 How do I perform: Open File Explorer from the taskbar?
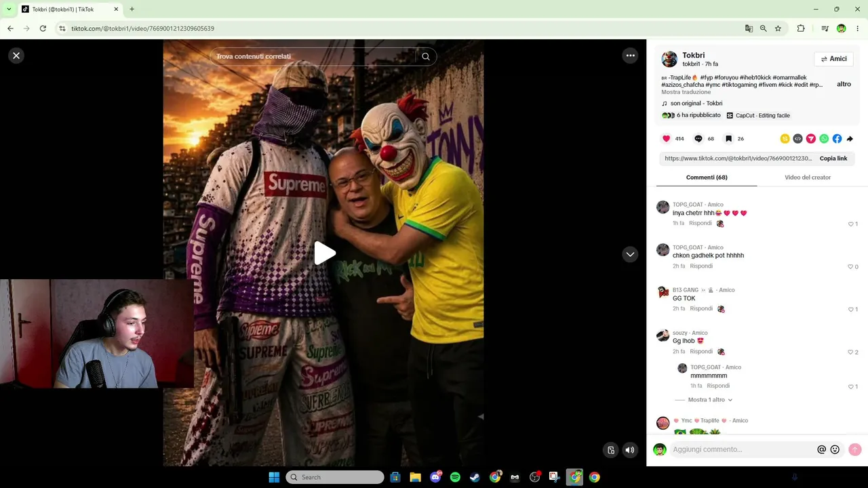point(415,477)
